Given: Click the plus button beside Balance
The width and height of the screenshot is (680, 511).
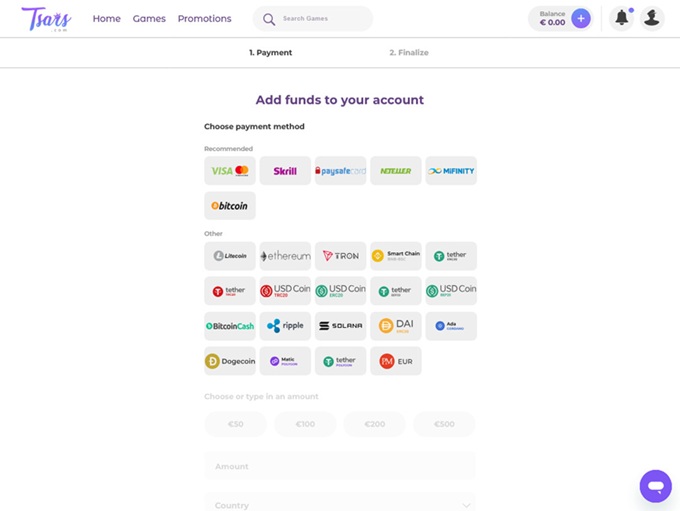Looking at the screenshot, I should point(581,18).
